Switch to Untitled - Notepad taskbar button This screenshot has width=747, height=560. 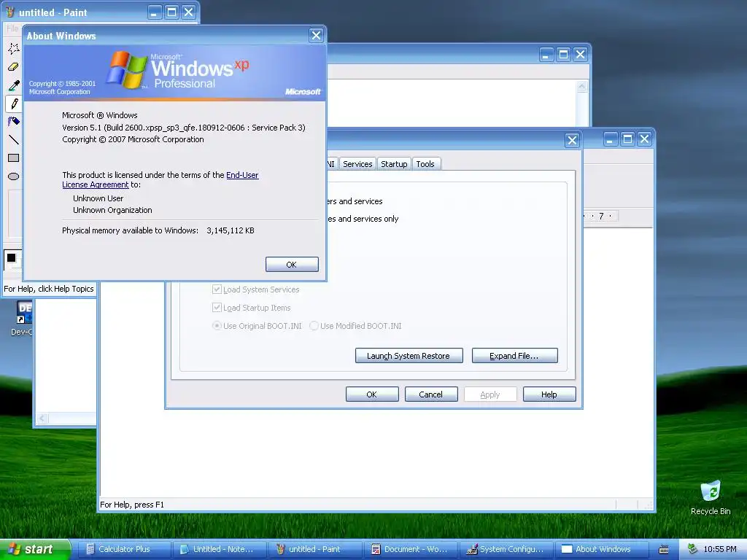(219, 549)
